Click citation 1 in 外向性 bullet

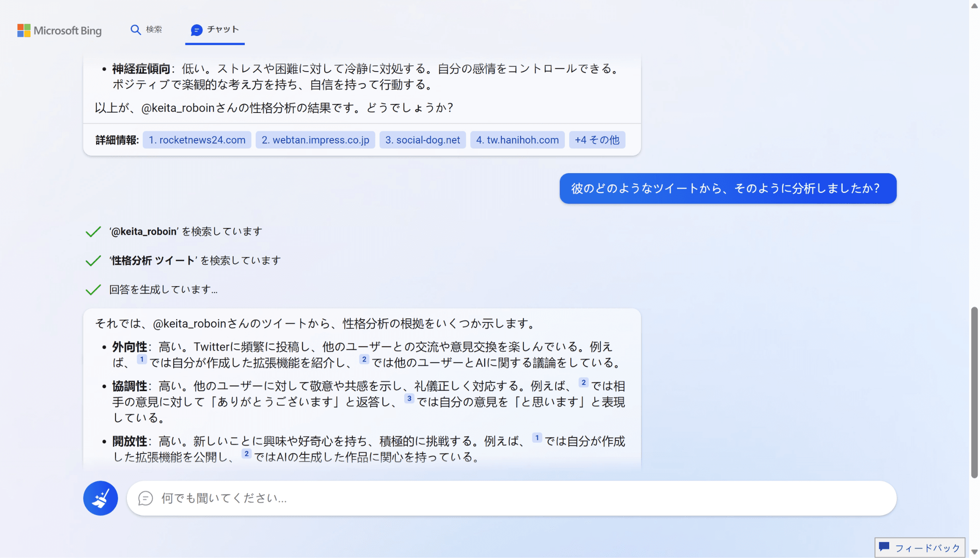coord(142,359)
